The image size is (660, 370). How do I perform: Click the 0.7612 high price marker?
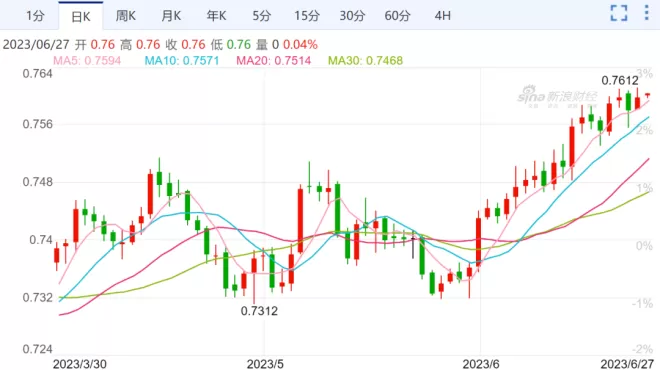click(x=620, y=80)
